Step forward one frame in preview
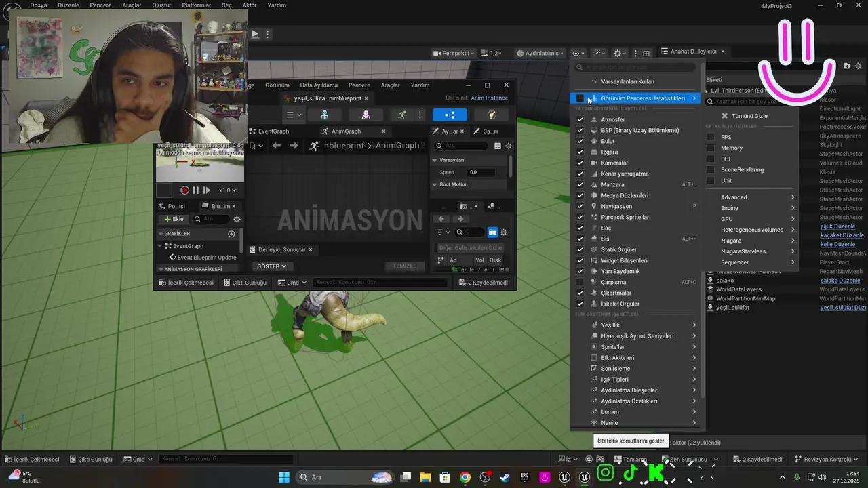Image resolution: width=868 pixels, height=488 pixels. click(207, 190)
